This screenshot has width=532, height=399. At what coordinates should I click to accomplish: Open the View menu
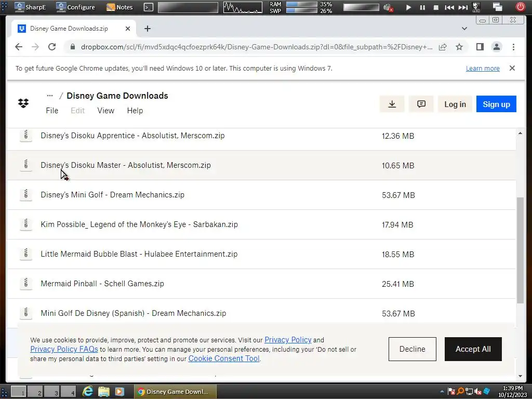(x=105, y=111)
